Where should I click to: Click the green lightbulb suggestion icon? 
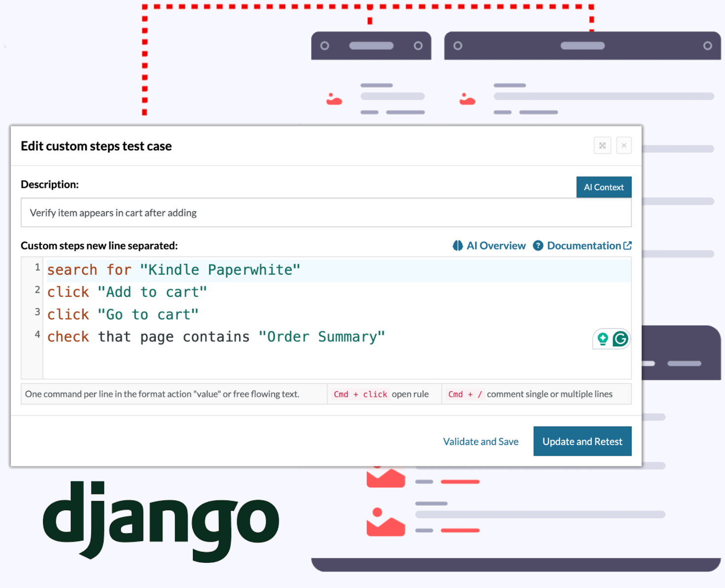(x=603, y=339)
